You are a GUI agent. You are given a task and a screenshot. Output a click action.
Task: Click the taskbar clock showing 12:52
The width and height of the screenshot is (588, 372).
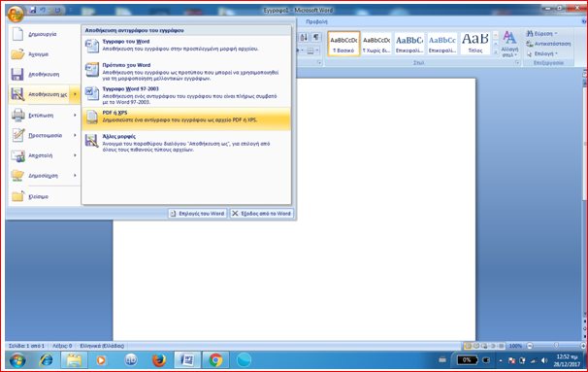click(x=567, y=360)
